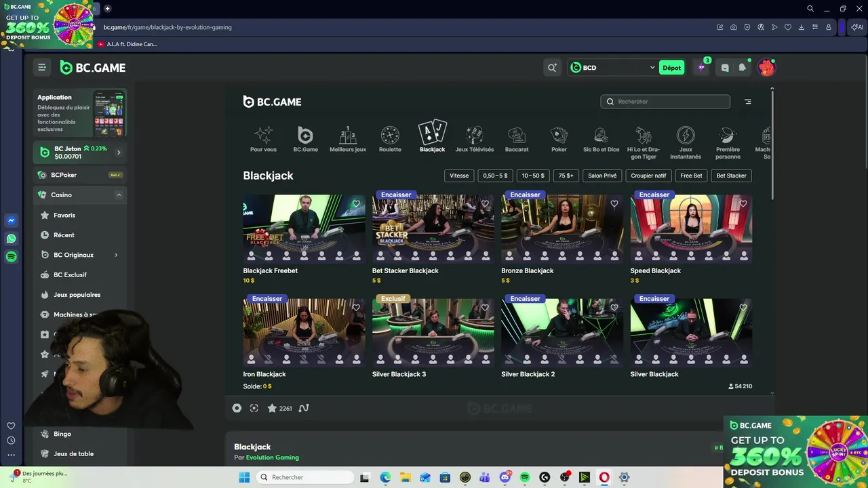
Task: Filter tables by 75 $+
Action: click(x=566, y=176)
